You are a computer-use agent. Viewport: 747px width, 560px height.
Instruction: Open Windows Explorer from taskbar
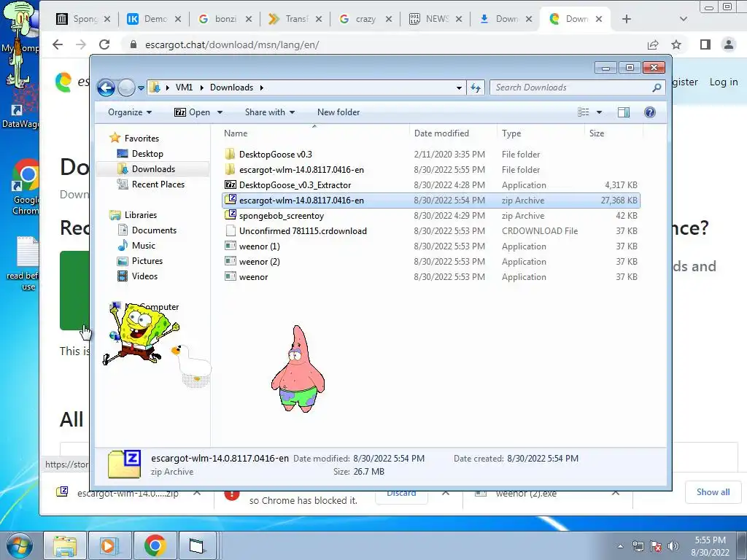(x=65, y=545)
